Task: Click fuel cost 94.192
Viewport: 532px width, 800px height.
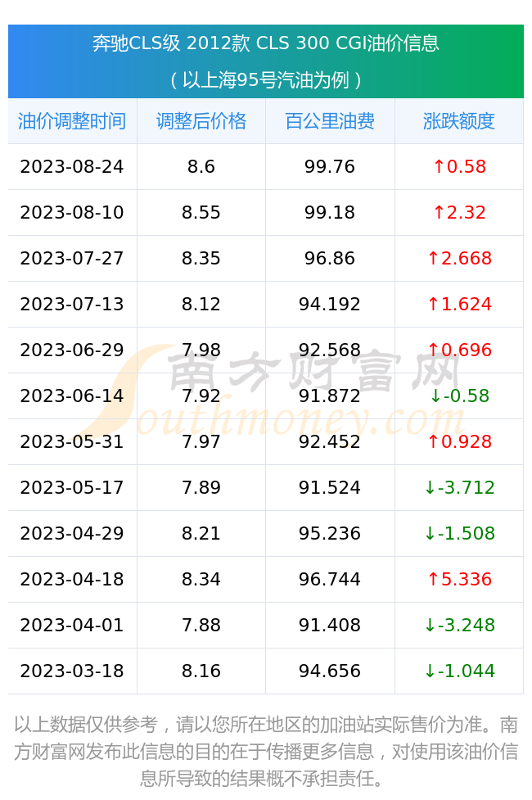Action: [330, 305]
